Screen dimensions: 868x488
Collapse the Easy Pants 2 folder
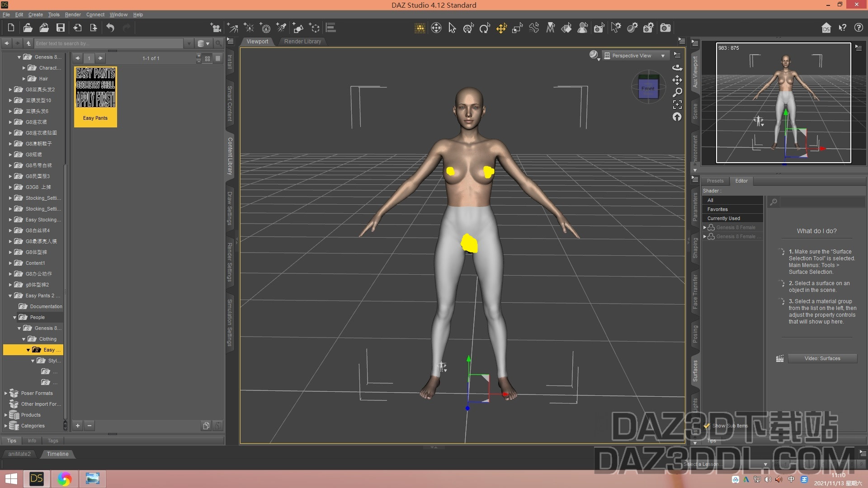10,296
